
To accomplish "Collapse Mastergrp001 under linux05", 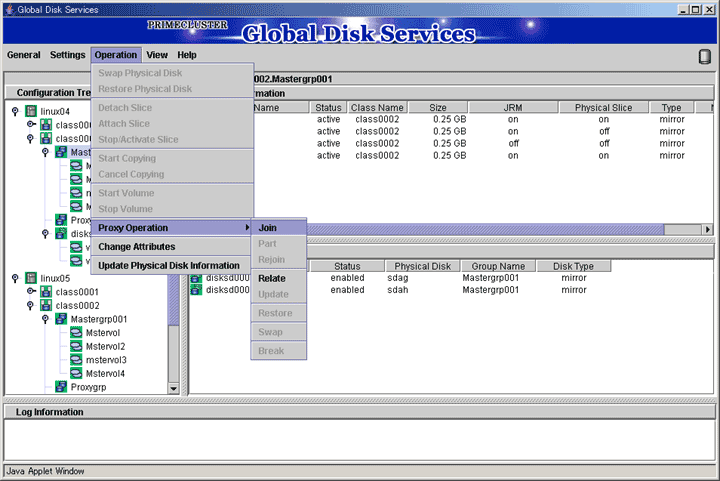I will [x=45, y=319].
